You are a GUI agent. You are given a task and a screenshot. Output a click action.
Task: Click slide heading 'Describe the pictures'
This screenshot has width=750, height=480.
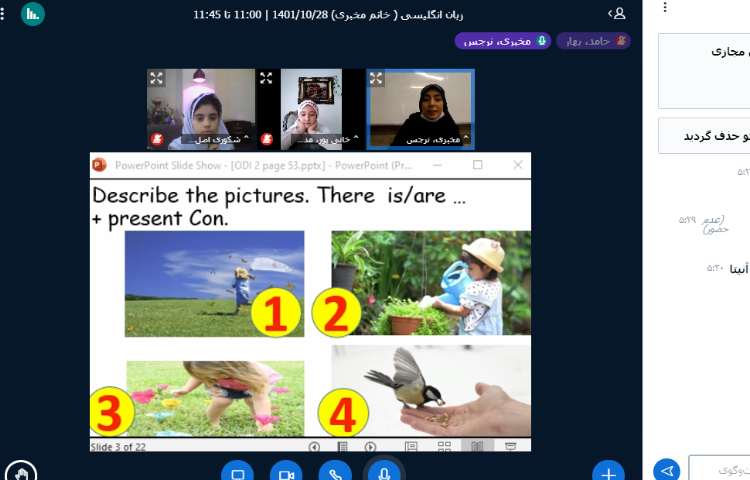[278, 207]
